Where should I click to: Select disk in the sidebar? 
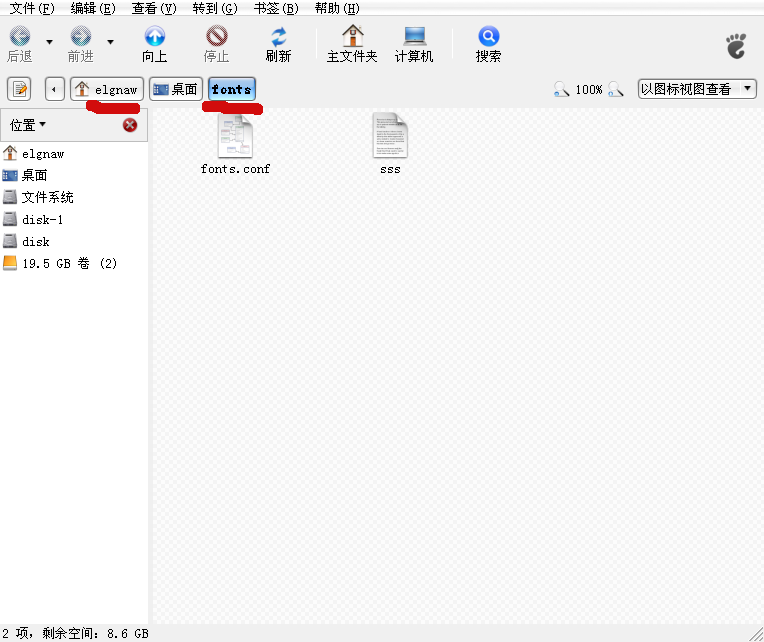74,242
